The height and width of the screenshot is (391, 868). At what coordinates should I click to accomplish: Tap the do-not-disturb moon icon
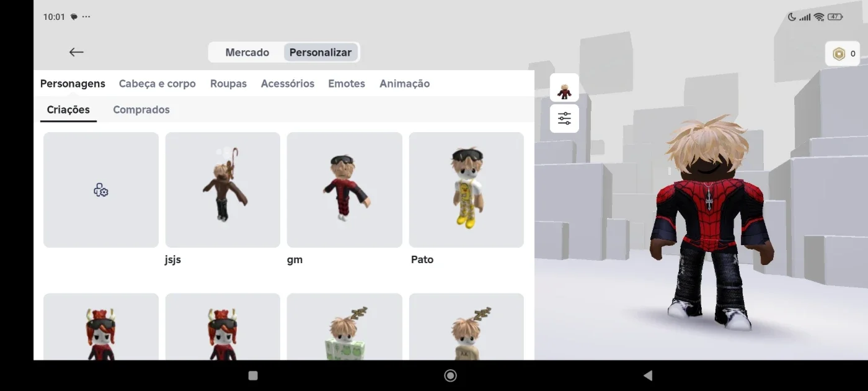point(792,17)
